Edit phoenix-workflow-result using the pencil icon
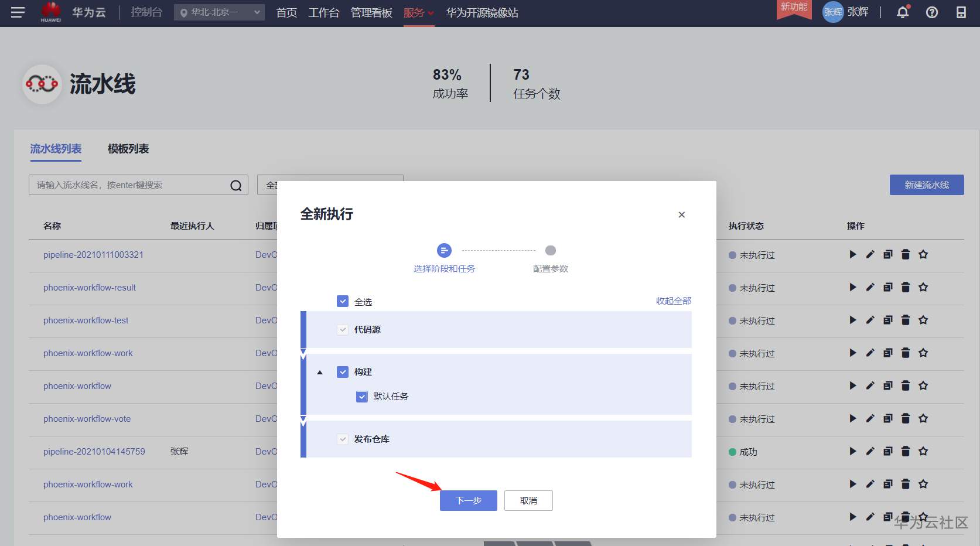Viewport: 980px width, 546px height. point(870,287)
